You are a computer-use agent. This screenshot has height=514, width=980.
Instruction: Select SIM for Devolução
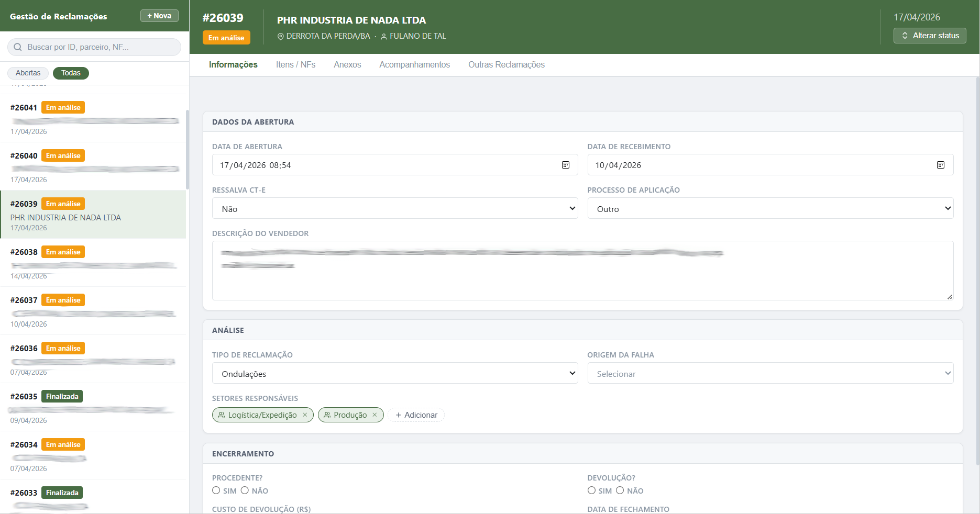pyautogui.click(x=591, y=490)
